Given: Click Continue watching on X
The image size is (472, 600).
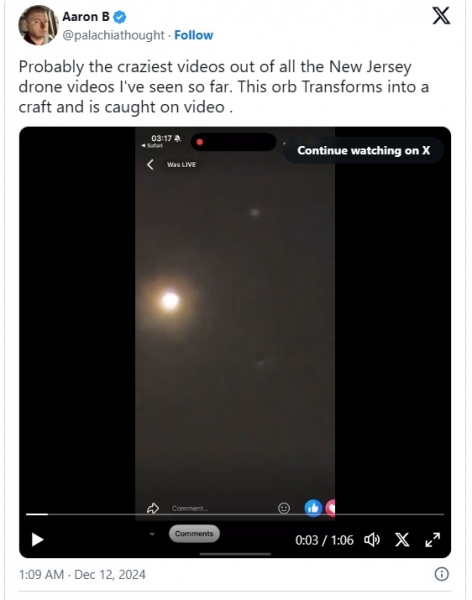Looking at the screenshot, I should coord(364,150).
